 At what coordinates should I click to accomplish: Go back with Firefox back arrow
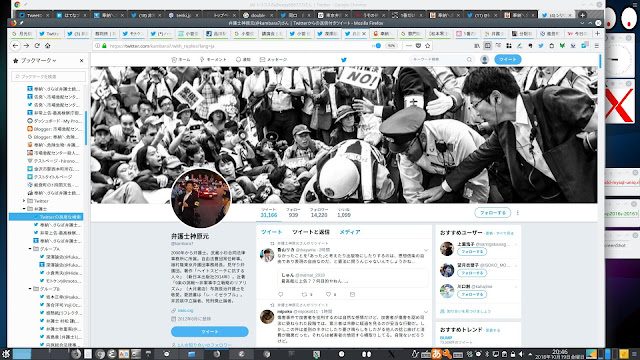pyautogui.click(x=16, y=46)
